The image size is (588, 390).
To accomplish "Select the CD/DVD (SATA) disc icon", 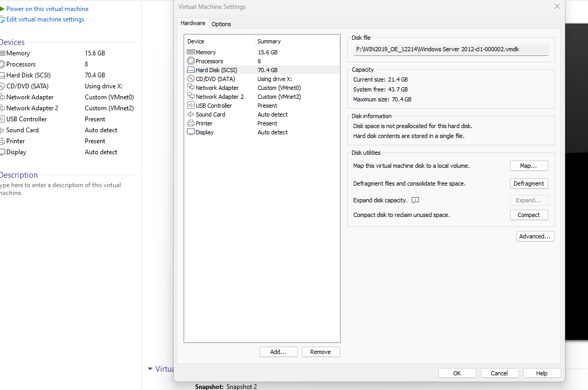I will coord(191,79).
